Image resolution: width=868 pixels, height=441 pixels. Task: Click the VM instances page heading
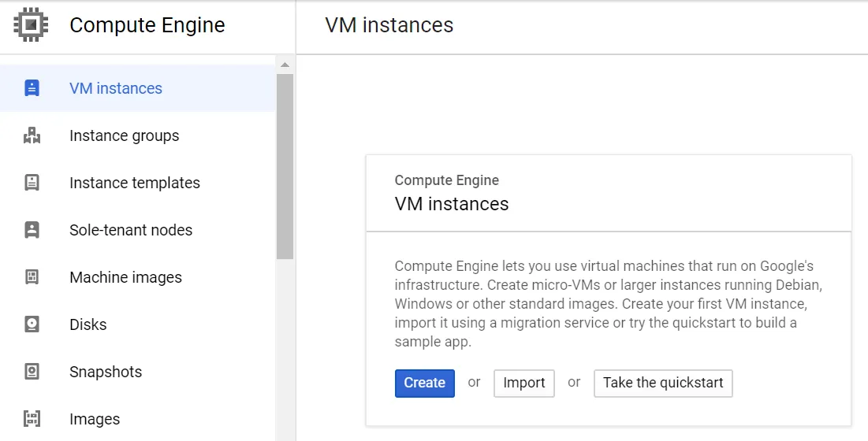[x=389, y=25]
